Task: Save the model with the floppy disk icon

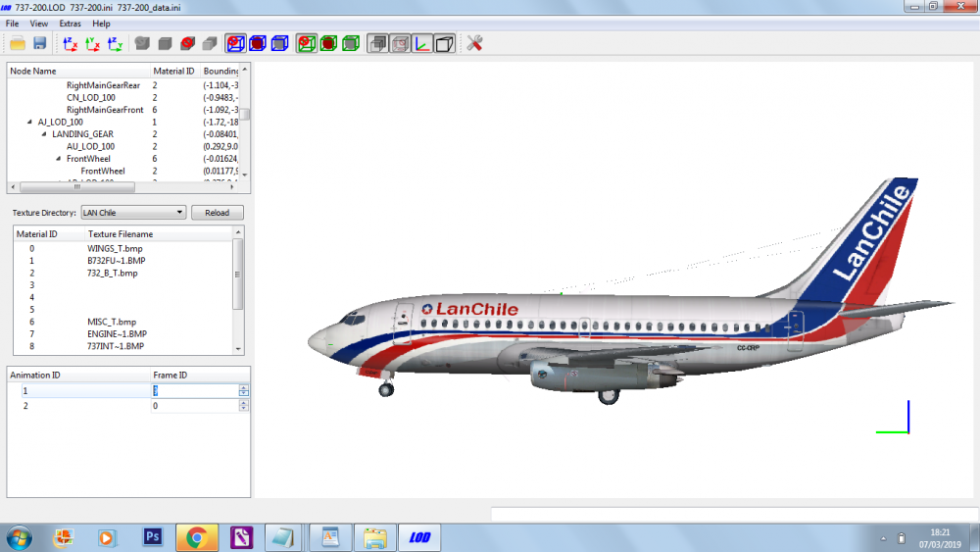Action: coord(40,43)
